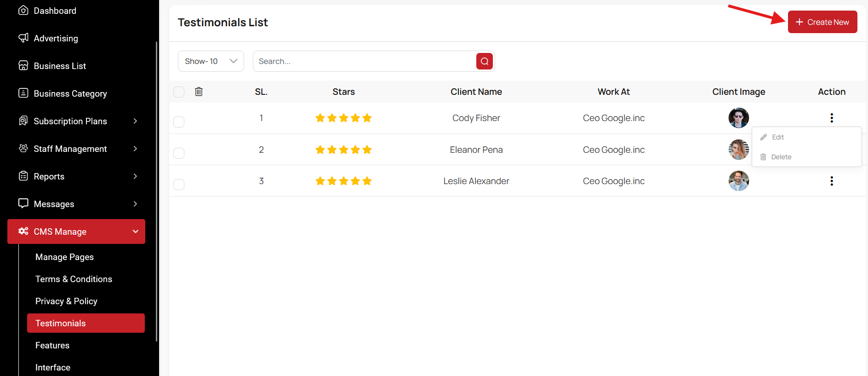Click the Advertising megaphone icon
This screenshot has width=868, height=376.
pyautogui.click(x=23, y=38)
